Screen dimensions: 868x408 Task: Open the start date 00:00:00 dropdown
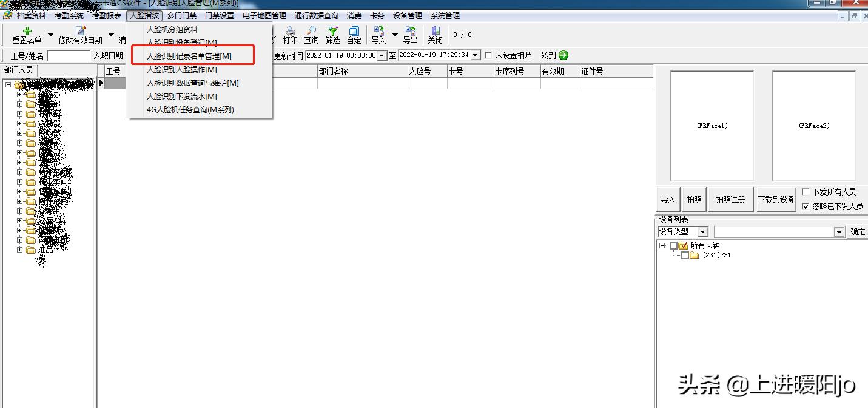(382, 55)
